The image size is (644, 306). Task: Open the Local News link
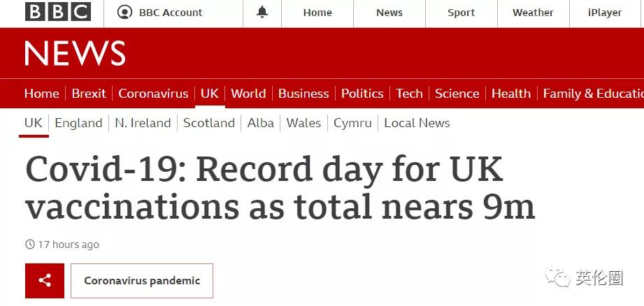tap(417, 123)
